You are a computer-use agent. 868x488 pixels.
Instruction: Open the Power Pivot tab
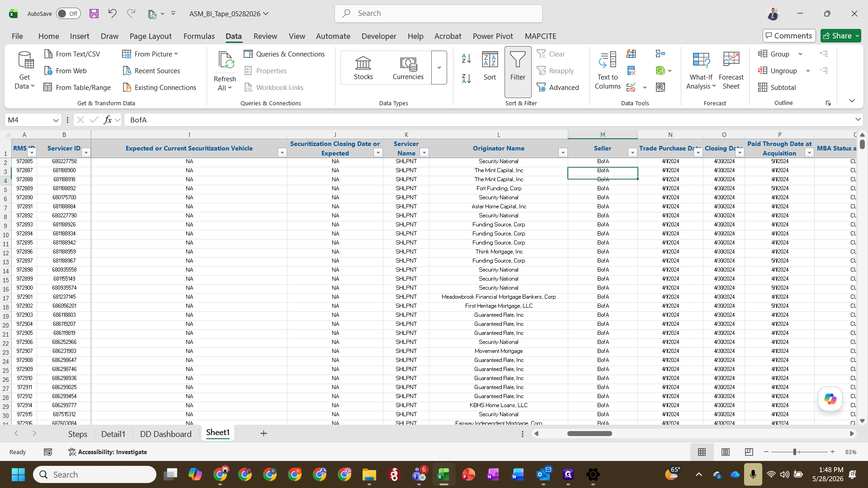click(x=493, y=36)
